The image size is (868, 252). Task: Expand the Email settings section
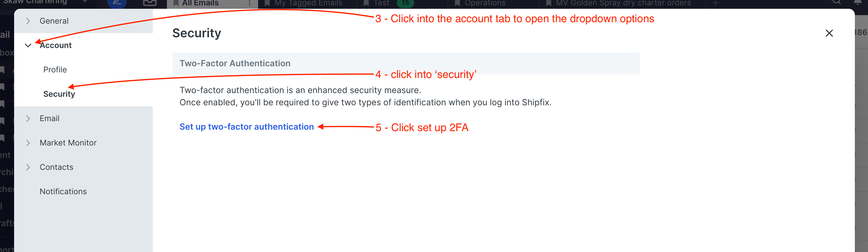(28, 118)
